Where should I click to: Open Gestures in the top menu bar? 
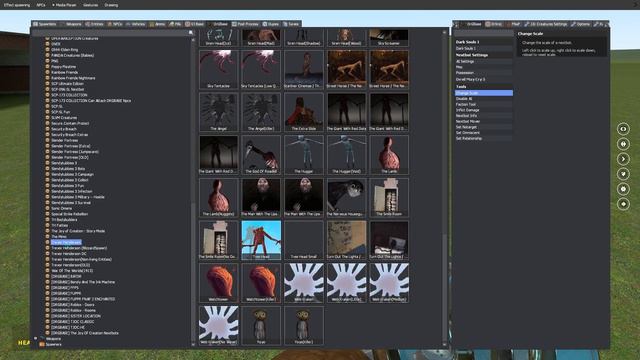[x=90, y=5]
